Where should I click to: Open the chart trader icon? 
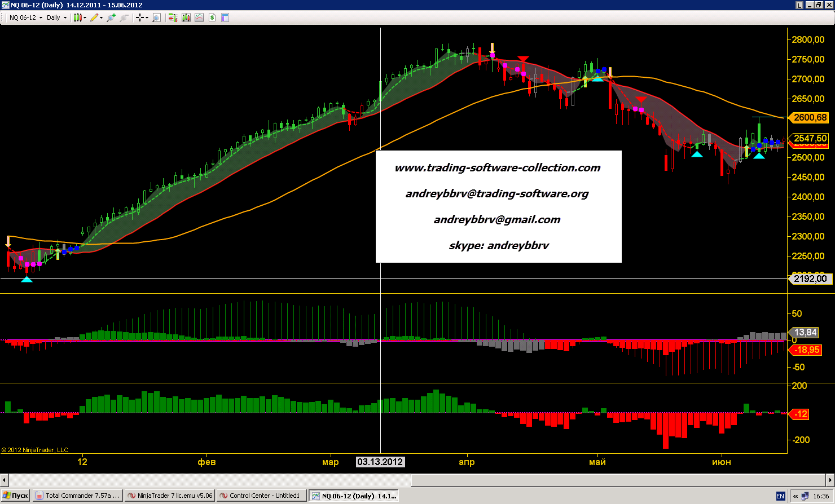coord(173,17)
